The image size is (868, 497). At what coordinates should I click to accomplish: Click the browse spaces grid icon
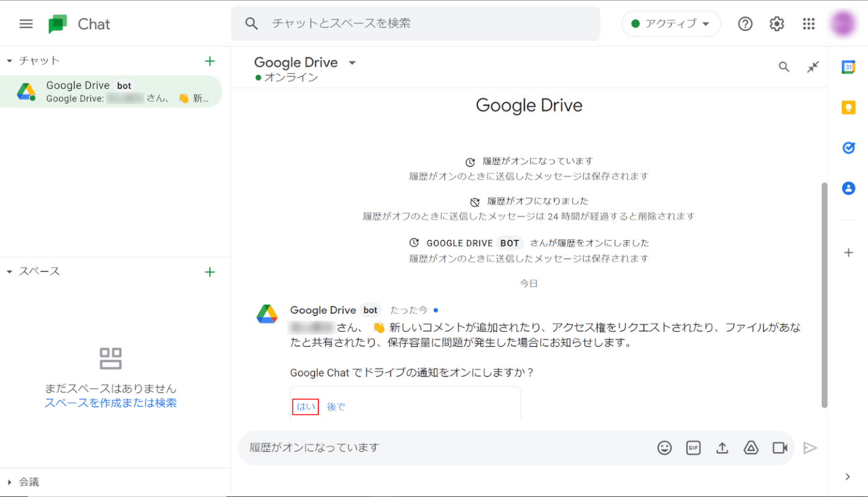tap(111, 358)
